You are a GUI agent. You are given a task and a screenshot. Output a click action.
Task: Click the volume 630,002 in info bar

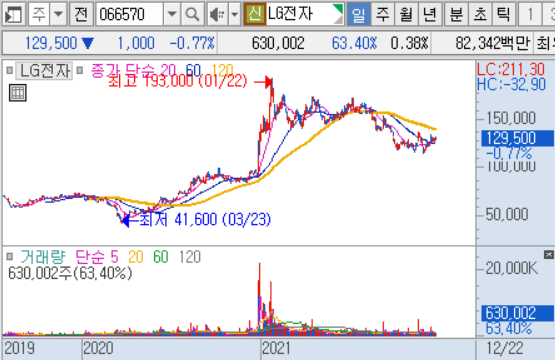point(278,43)
